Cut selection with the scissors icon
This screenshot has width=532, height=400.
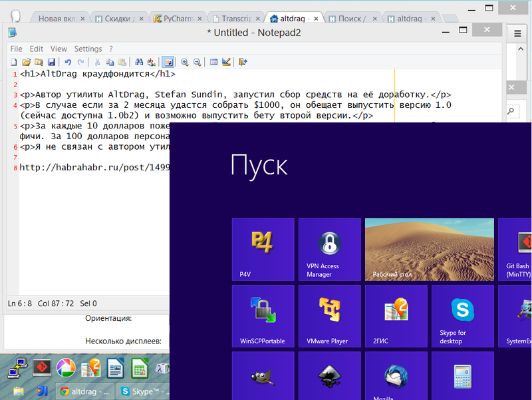(97, 62)
